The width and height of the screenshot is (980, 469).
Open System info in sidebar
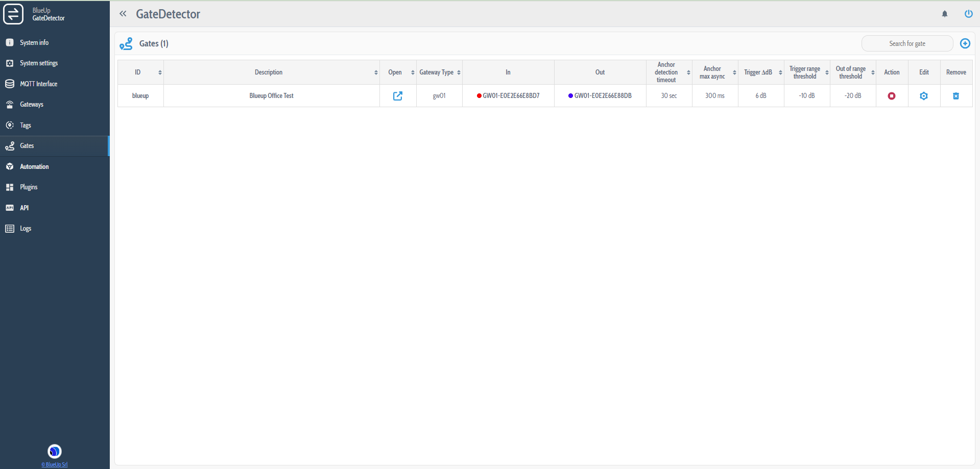point(34,42)
